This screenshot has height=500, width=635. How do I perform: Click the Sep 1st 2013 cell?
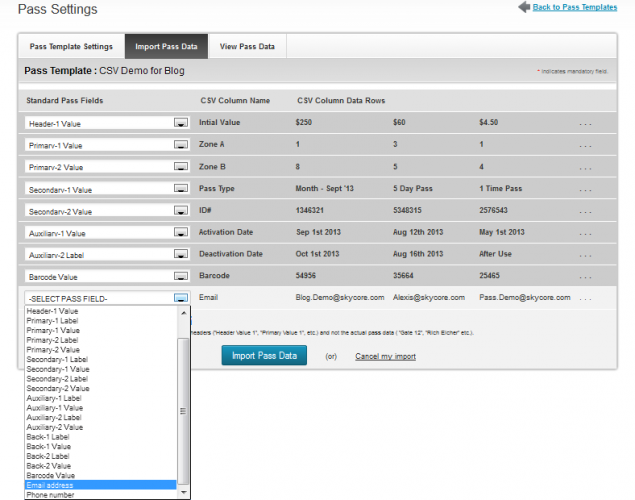click(318, 232)
